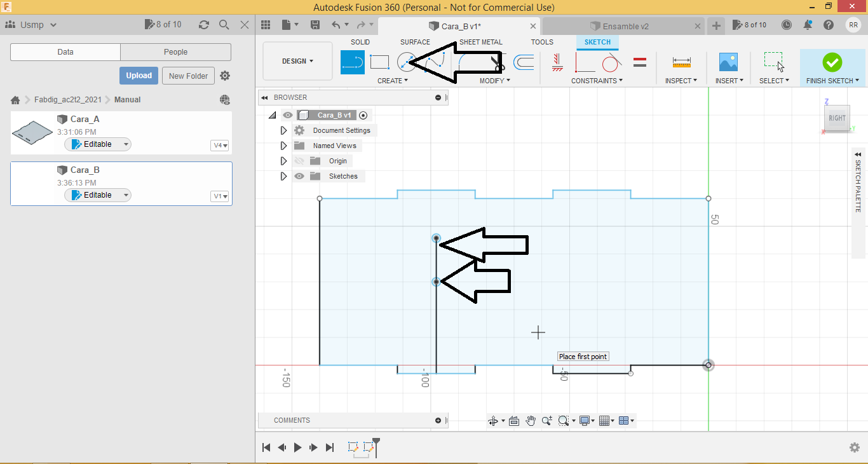The width and height of the screenshot is (868, 464).
Task: Click the ViewCube RIGHT face
Action: [837, 118]
